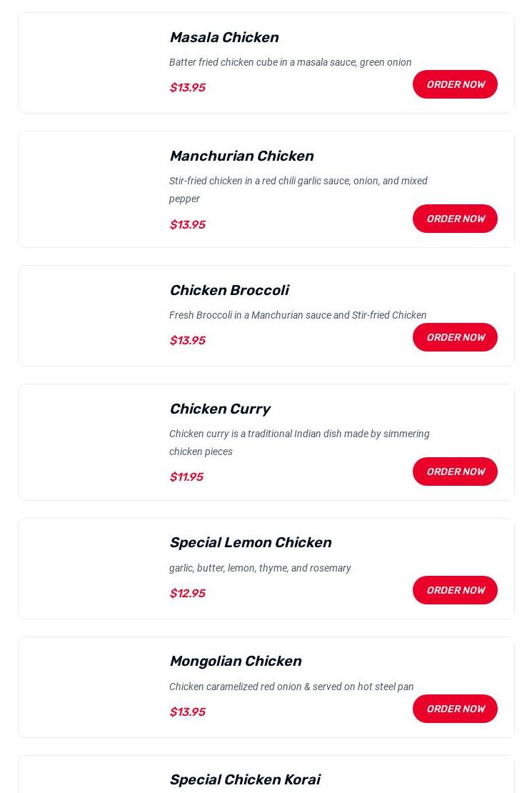The width and height of the screenshot is (532, 793).
Task: Click the Mongolian Chicken $13.95 price
Action: pos(187,712)
